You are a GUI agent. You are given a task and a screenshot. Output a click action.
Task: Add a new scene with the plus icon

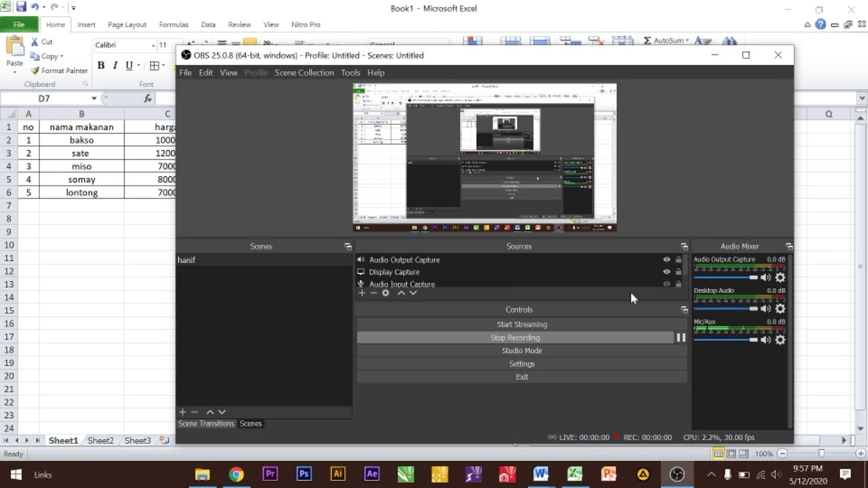[182, 411]
